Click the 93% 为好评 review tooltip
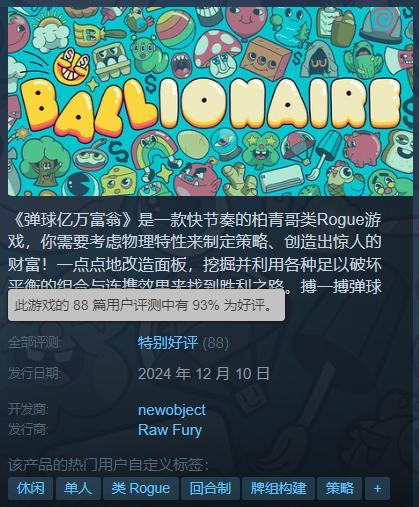This screenshot has width=419, height=507. pyautogui.click(x=146, y=305)
